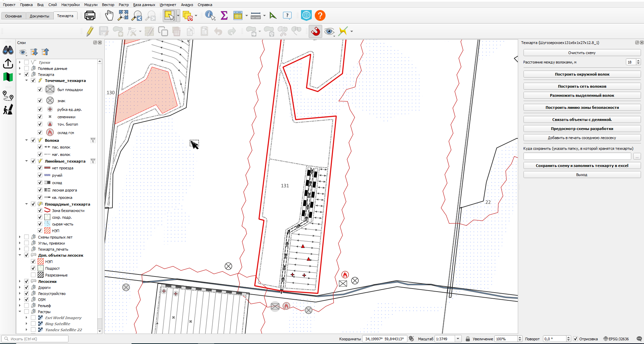Activate the Identify Features tool
Image resolution: width=644 pixels, height=344 pixels.
click(x=210, y=15)
